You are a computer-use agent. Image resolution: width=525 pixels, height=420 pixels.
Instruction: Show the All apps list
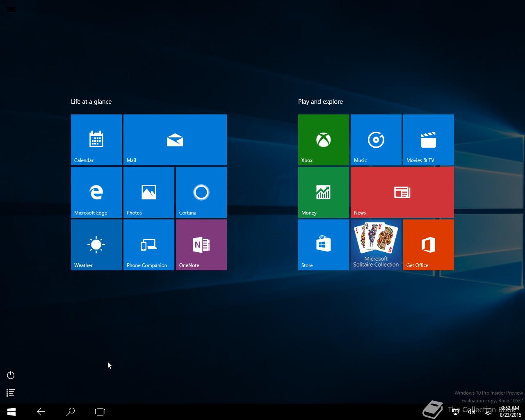click(11, 393)
